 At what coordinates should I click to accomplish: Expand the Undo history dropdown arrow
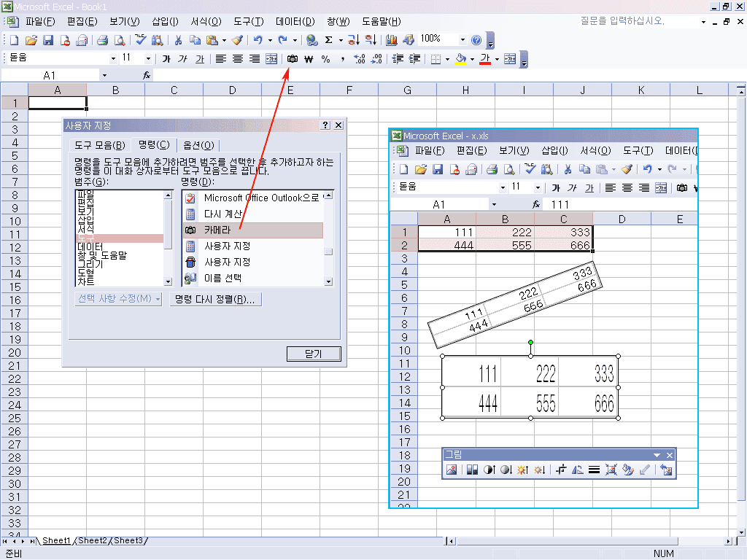tap(270, 41)
